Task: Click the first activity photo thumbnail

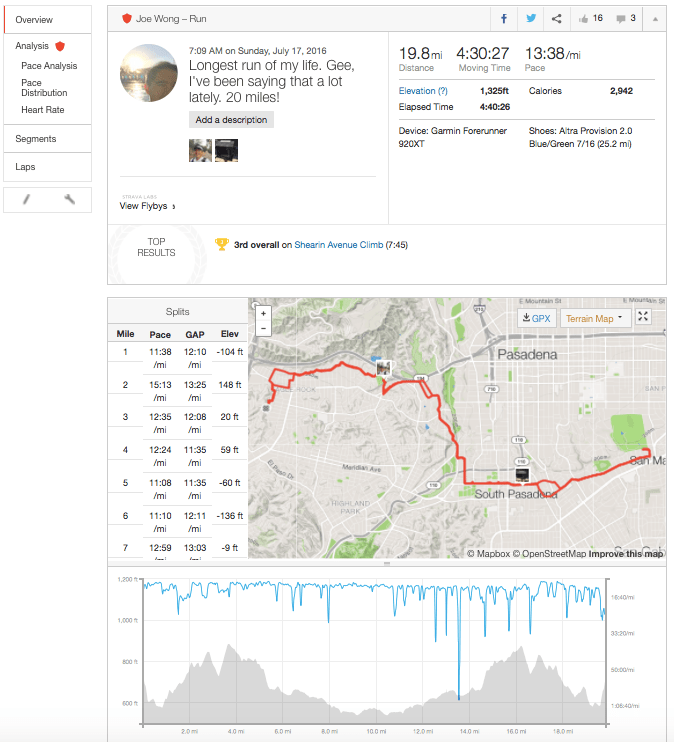Action: [x=199, y=150]
